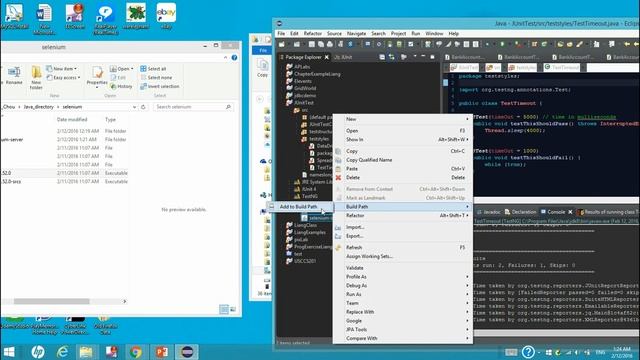Open HP icon on taskbar
Viewport: 640px width, 360px height.
point(38,352)
